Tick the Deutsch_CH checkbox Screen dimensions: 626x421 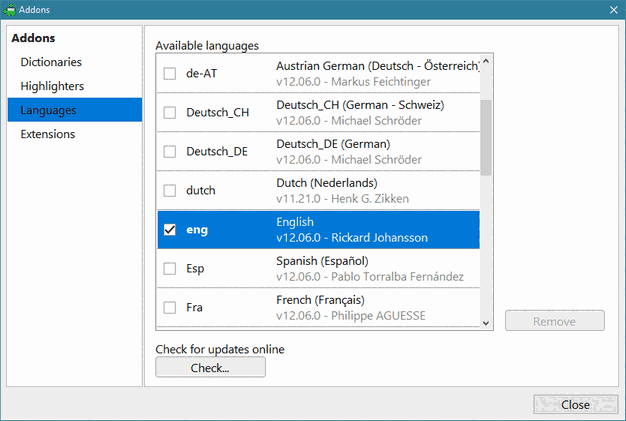pyautogui.click(x=169, y=112)
